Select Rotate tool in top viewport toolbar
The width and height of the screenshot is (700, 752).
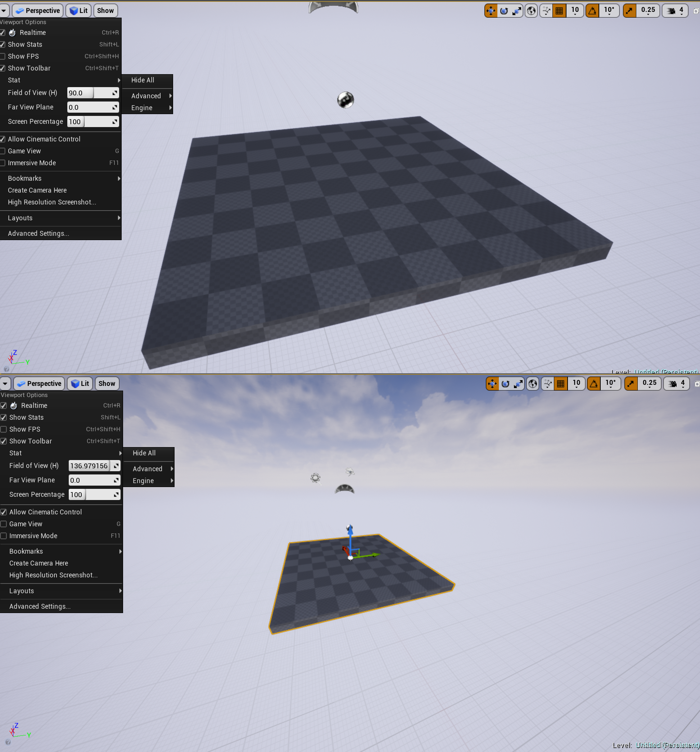coord(504,10)
